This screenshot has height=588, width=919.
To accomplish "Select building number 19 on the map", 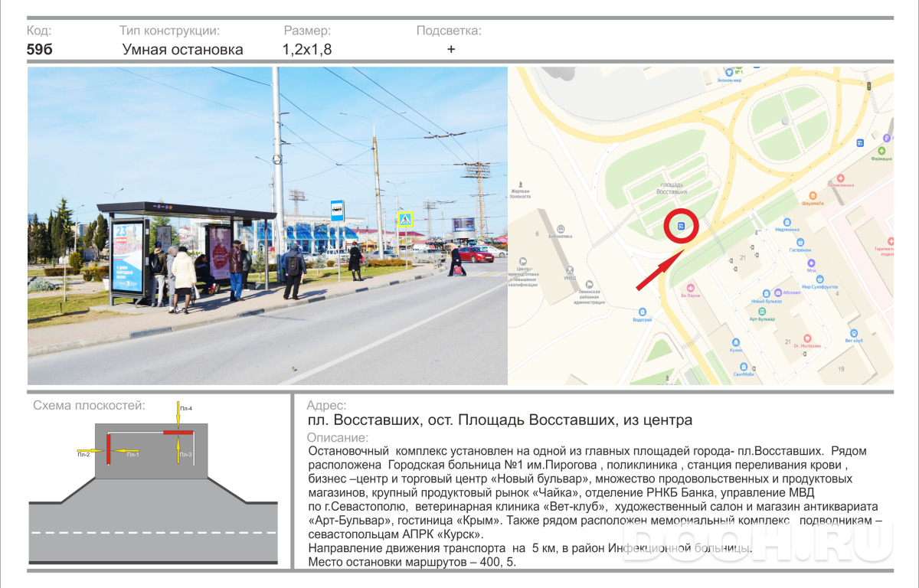I will tap(840, 369).
